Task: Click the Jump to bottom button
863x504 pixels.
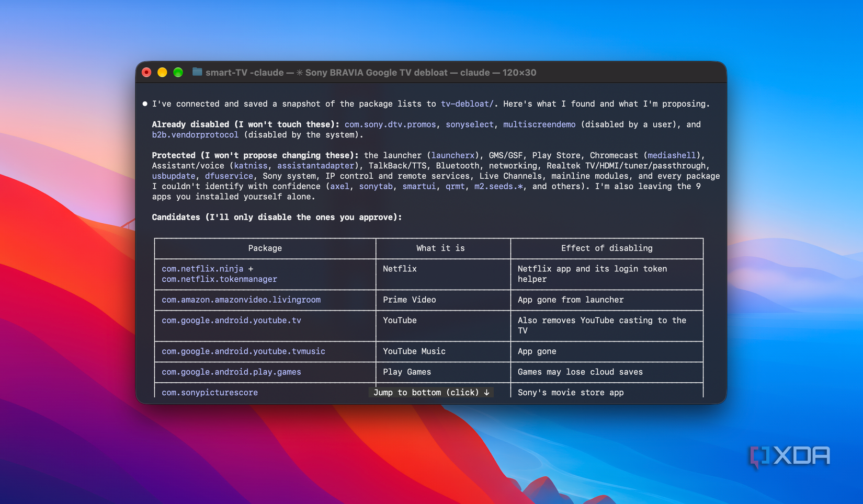Action: (432, 392)
